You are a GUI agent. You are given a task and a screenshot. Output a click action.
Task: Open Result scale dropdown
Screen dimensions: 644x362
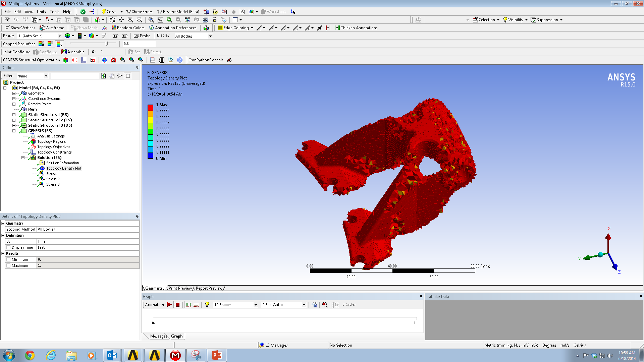coord(60,36)
